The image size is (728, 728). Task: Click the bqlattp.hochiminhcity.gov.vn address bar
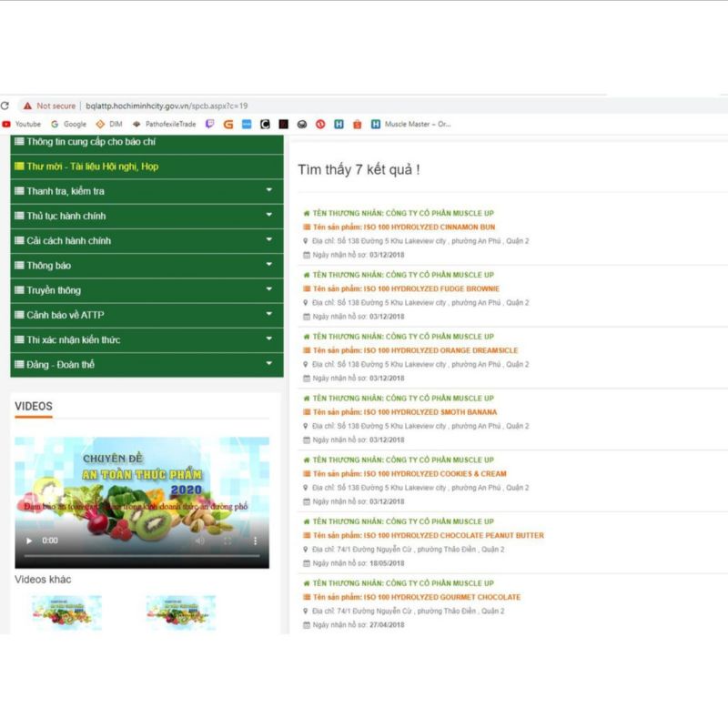pos(167,106)
